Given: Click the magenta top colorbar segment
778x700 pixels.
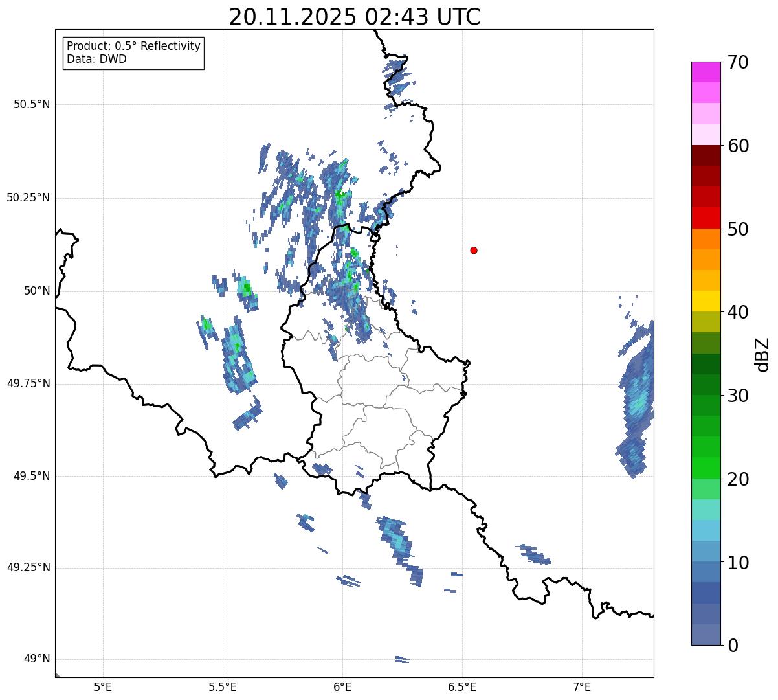Looking at the screenshot, I should click(x=706, y=72).
